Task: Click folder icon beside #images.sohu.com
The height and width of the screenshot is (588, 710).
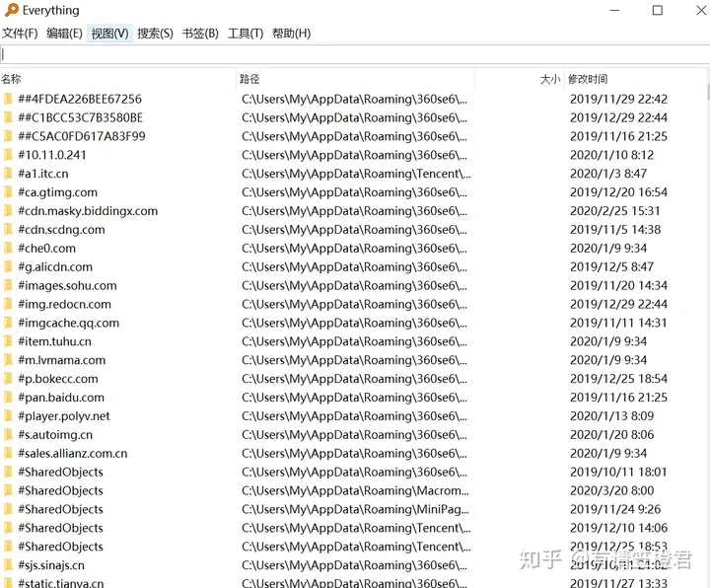Action: pyautogui.click(x=8, y=286)
